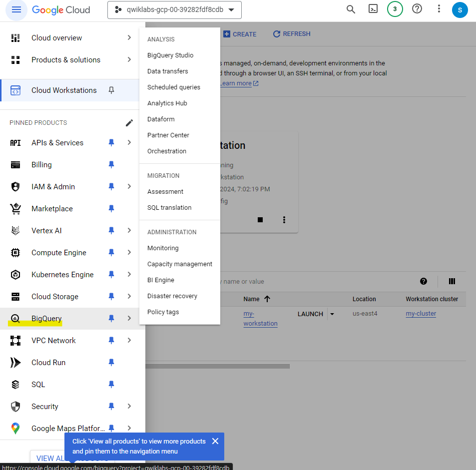Expand VPC Network submenu chevron
Image resolution: width=476 pixels, height=470 pixels.
129,340
